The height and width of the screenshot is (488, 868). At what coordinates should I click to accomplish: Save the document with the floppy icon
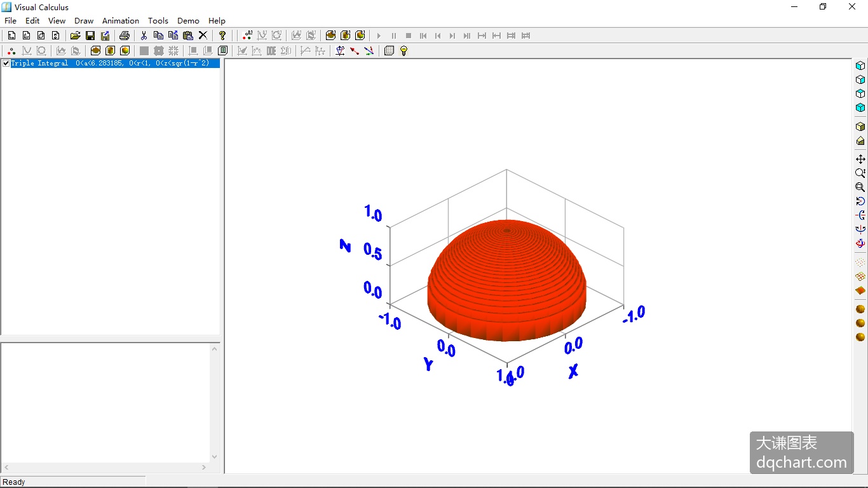[90, 36]
